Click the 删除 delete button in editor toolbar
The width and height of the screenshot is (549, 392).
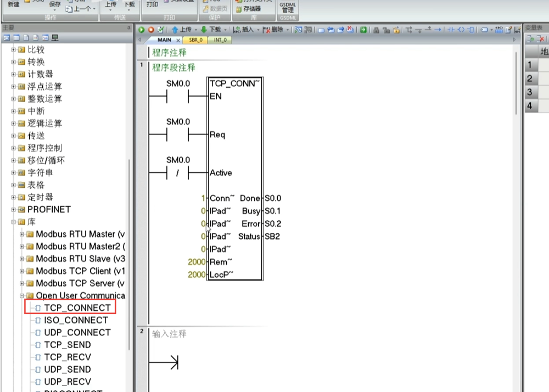tap(274, 30)
